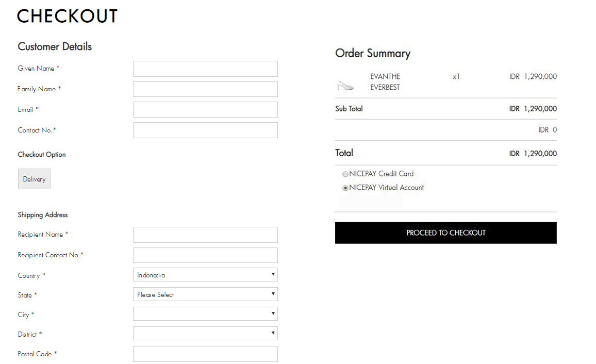Click into the Postal Code field

pyautogui.click(x=205, y=354)
